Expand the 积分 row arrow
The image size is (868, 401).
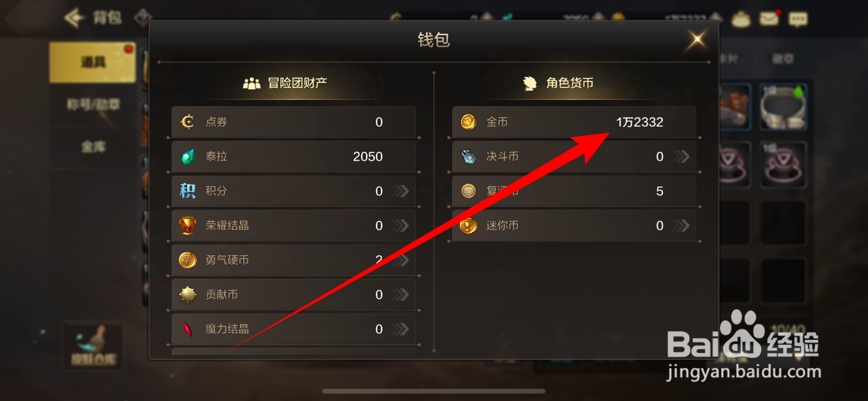(x=400, y=191)
